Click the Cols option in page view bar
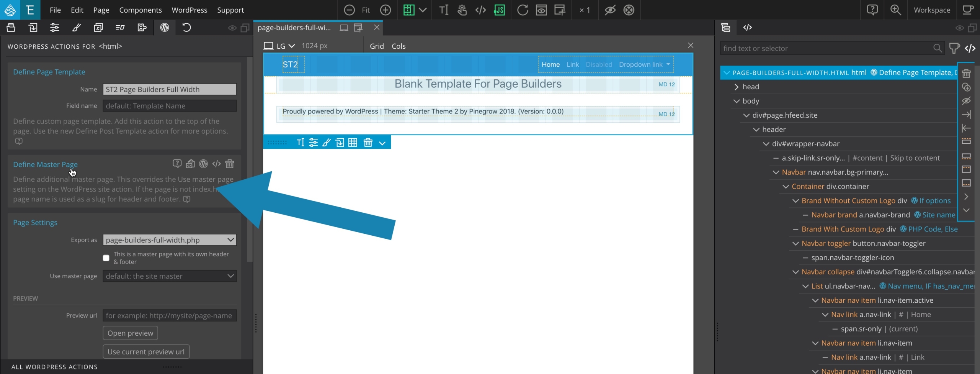The height and width of the screenshot is (374, 980). click(x=399, y=46)
